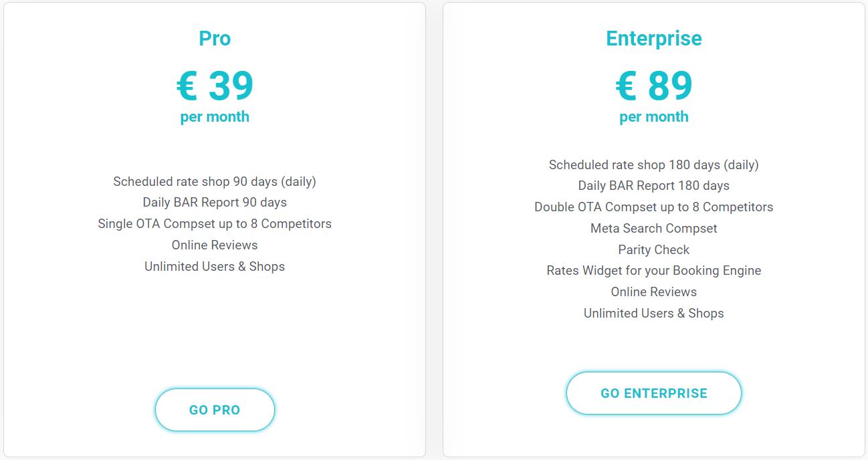Screen dimensions: 868x460
Task: Click "Single OTA Compset up to 8 Competitors"
Action: point(215,224)
